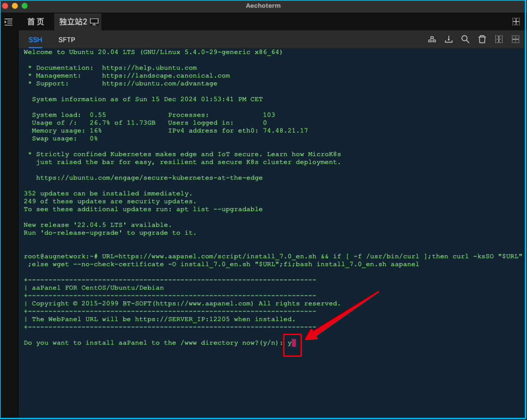Screen dimensions: 527x420
Task: Click the "Welcome to Ubuntu 20.04 LTS" line
Action: [x=153, y=52]
